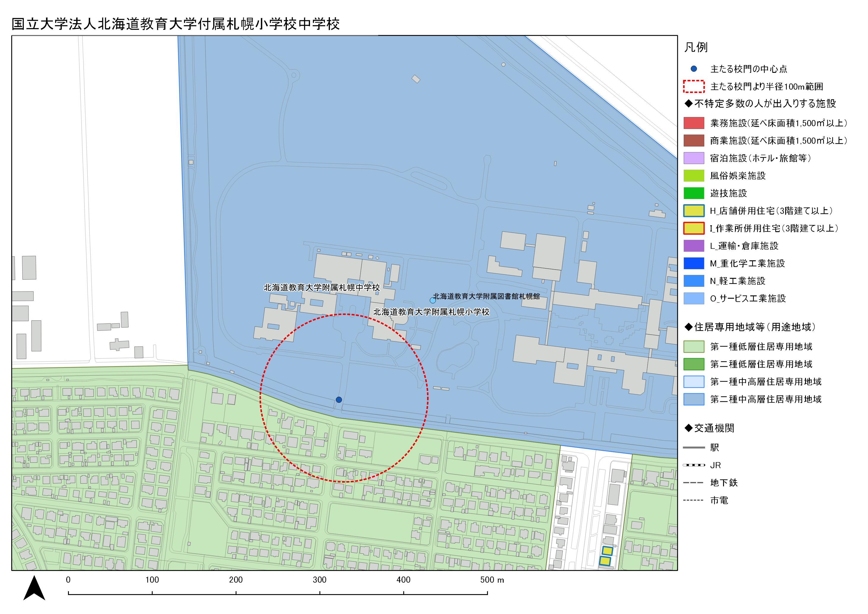
Task: Click the map label 北海道教育大学附属札幌中学校
Action: point(322,287)
